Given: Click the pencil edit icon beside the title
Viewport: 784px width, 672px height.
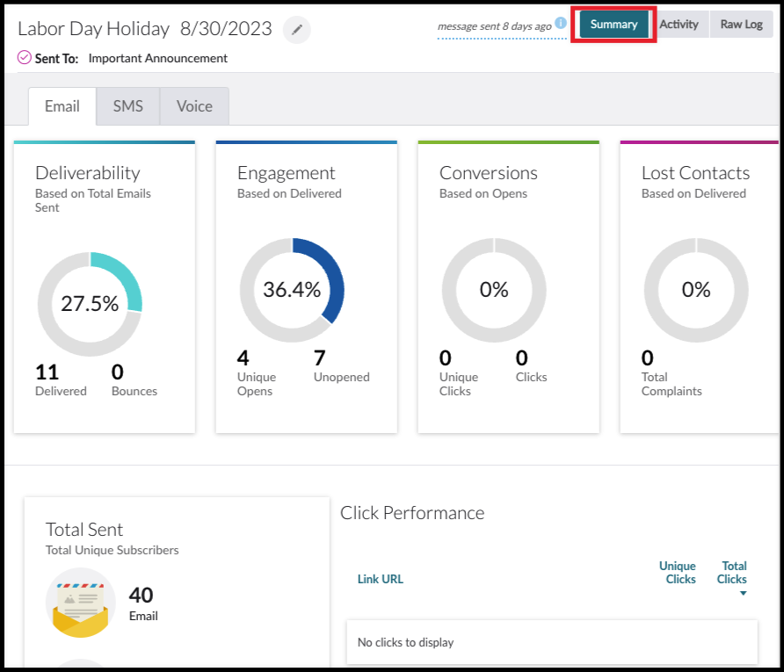Looking at the screenshot, I should [x=297, y=30].
